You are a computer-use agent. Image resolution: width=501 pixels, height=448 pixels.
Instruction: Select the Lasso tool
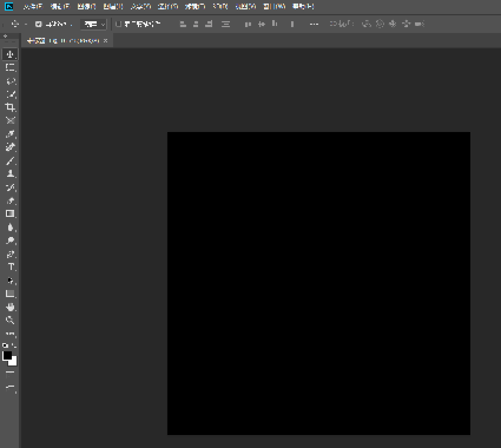pos(11,81)
